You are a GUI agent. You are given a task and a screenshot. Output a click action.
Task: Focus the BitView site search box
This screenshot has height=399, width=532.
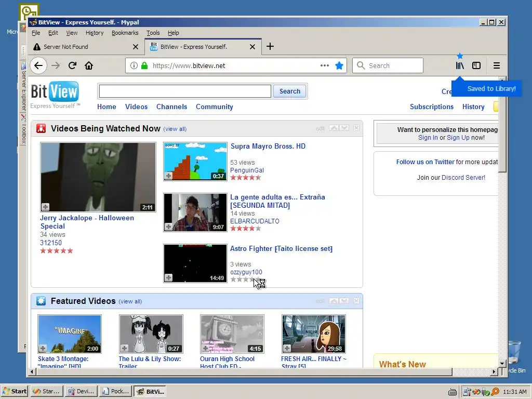tap(185, 91)
